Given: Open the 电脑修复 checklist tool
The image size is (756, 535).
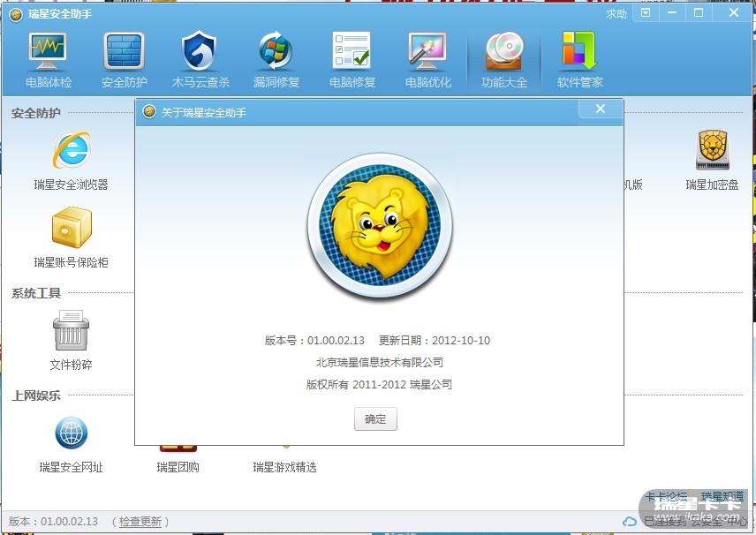Looking at the screenshot, I should pos(352,60).
